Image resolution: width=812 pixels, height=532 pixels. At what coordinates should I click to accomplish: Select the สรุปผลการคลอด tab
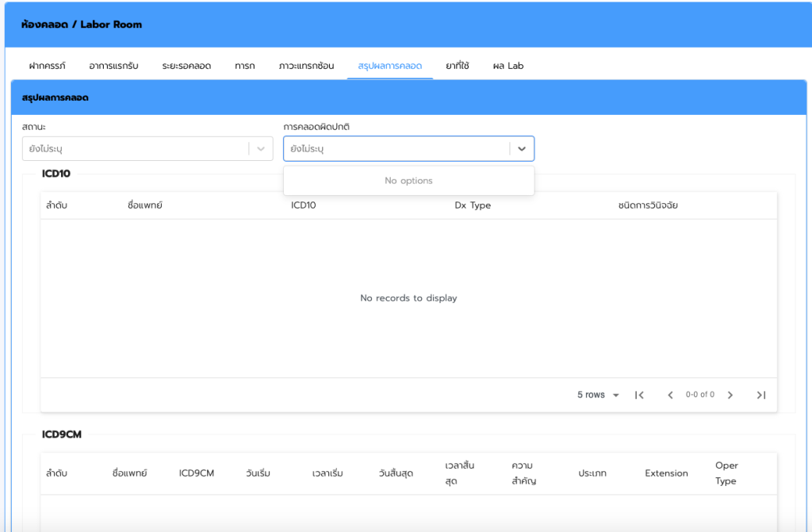(389, 66)
